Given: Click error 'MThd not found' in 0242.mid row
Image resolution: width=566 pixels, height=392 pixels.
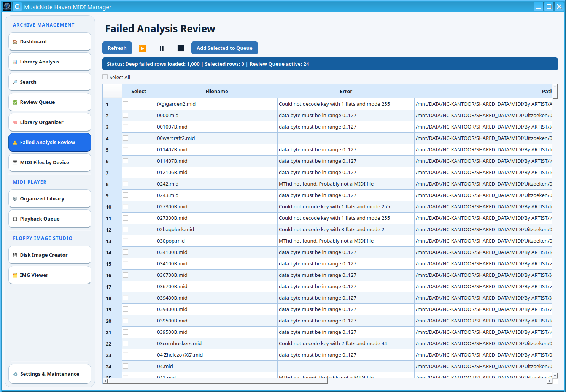Looking at the screenshot, I should point(346,184).
